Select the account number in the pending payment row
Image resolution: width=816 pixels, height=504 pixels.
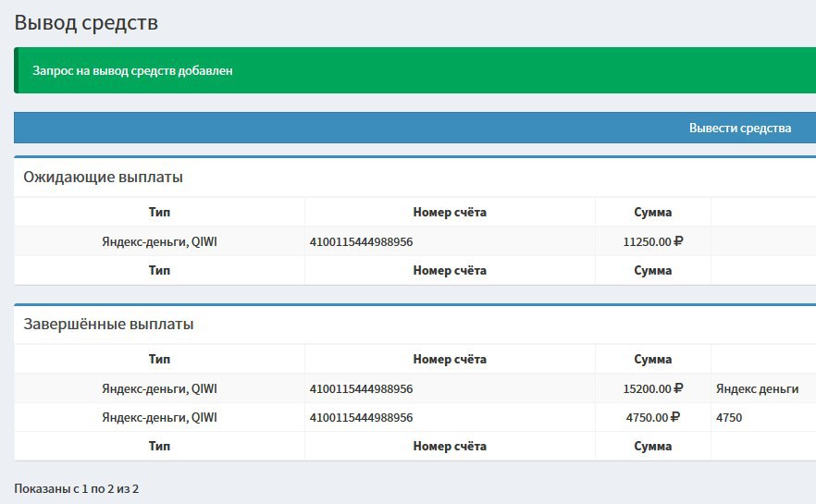click(x=361, y=242)
